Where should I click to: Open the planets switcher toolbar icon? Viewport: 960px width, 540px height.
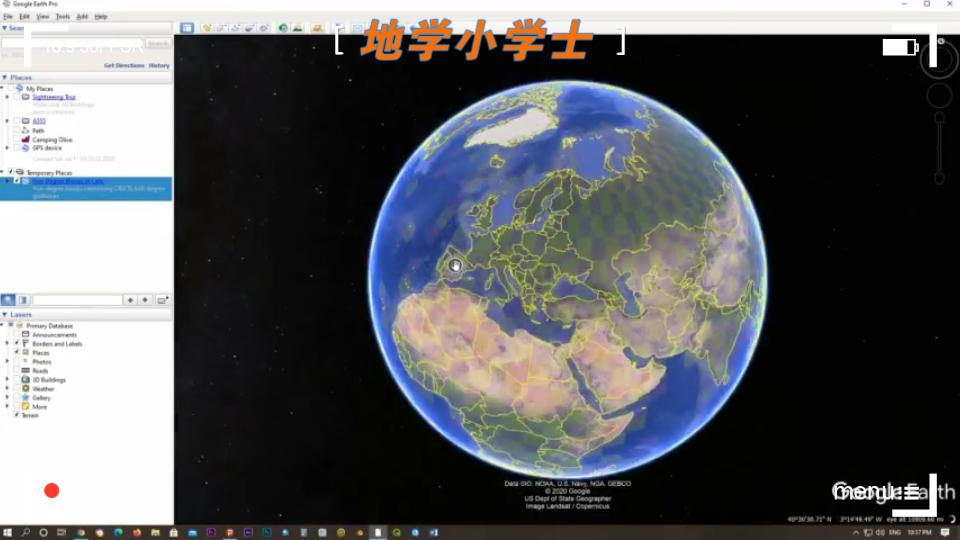[317, 28]
